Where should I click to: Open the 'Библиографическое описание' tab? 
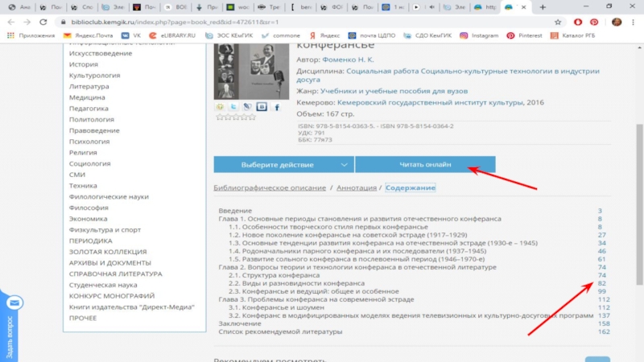point(269,187)
